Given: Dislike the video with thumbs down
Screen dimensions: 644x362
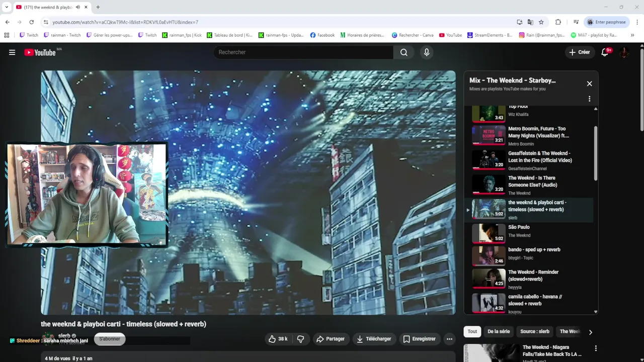Looking at the screenshot, I should [300, 339].
